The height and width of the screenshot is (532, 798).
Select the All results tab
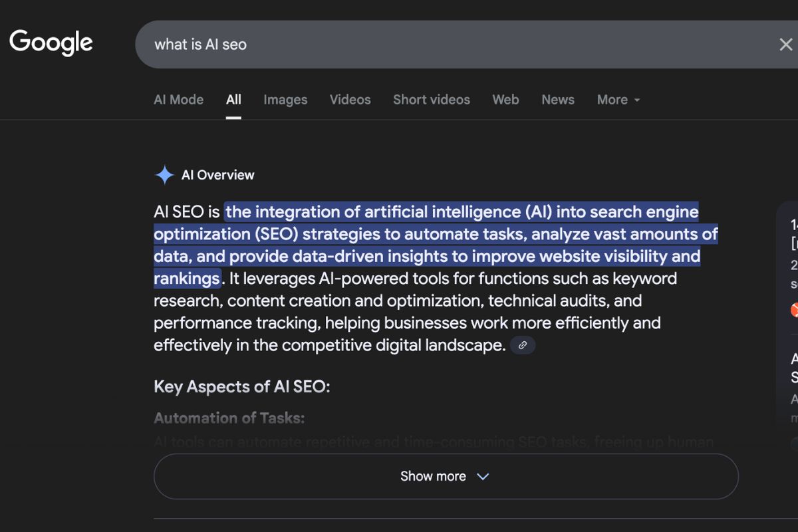[233, 99]
